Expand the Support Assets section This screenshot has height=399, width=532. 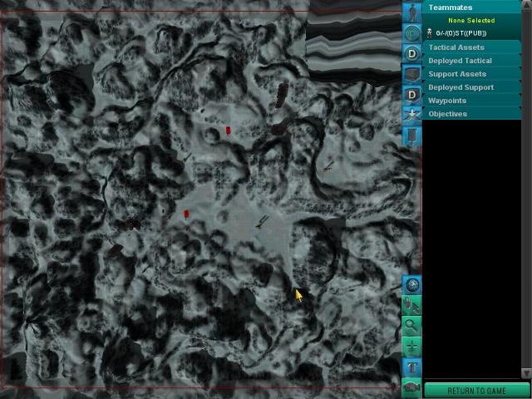coord(471,74)
